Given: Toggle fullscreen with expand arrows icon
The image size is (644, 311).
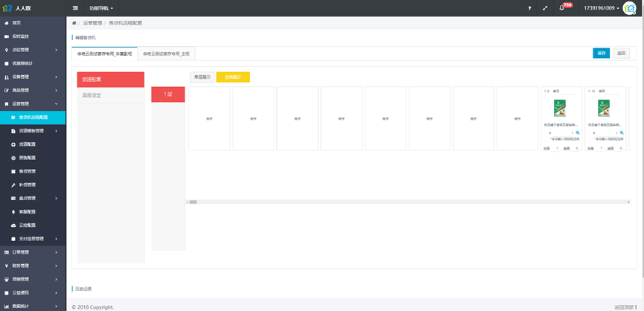Looking at the screenshot, I should [x=545, y=8].
